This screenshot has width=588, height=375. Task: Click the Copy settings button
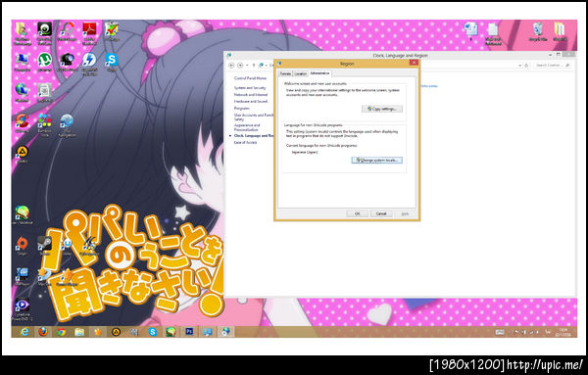[x=382, y=109]
